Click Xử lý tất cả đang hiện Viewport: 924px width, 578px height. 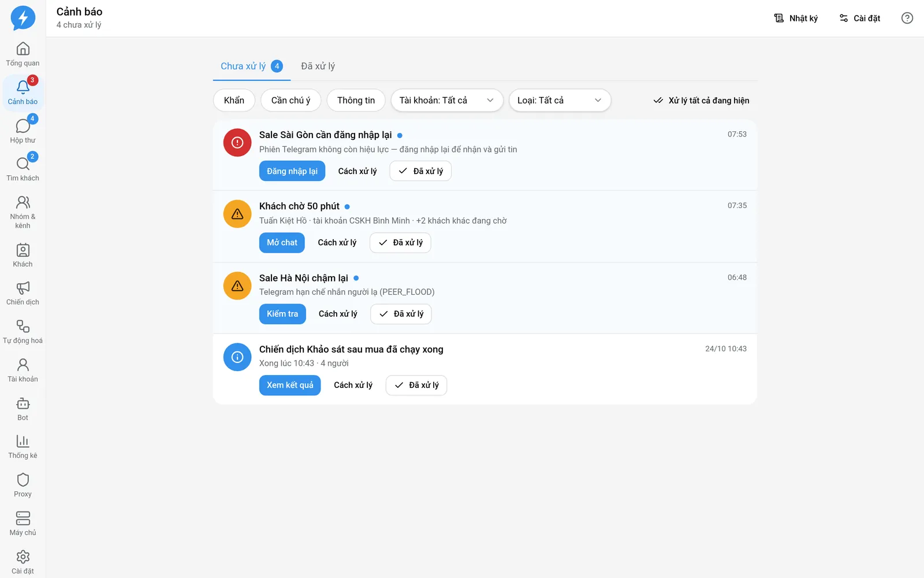[701, 101]
